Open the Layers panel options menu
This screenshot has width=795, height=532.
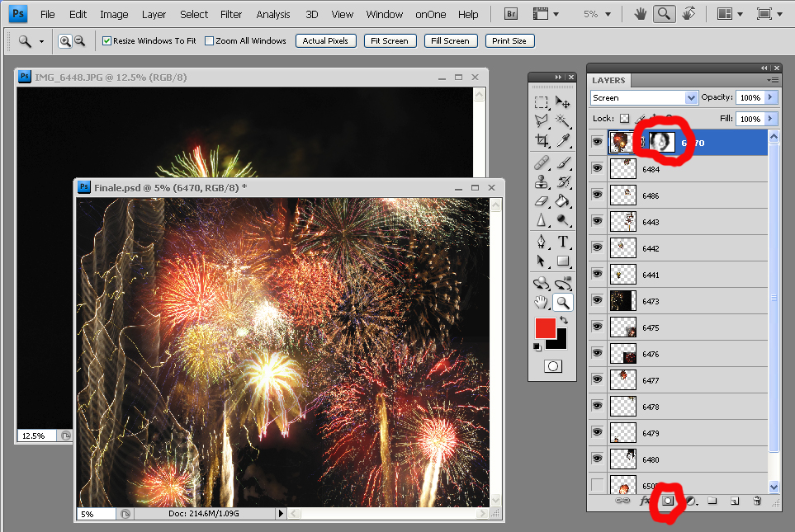pos(773,80)
